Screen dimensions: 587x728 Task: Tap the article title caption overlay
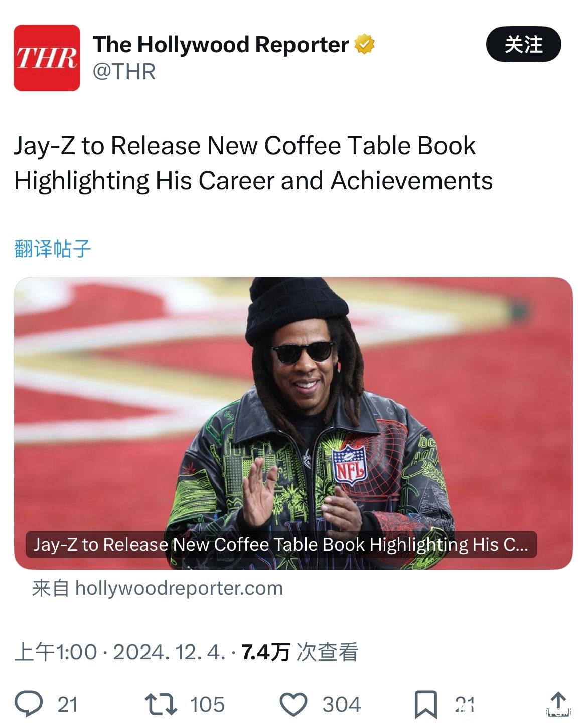pos(281,545)
